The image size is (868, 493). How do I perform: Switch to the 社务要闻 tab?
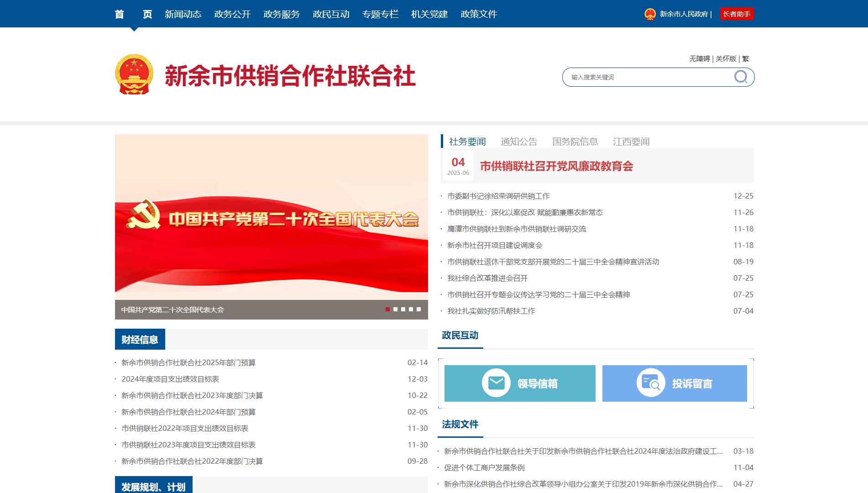click(x=467, y=142)
